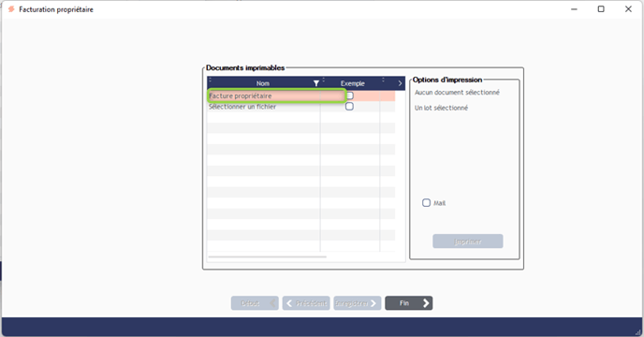
Task: Click the Exemple column header
Action: [352, 83]
